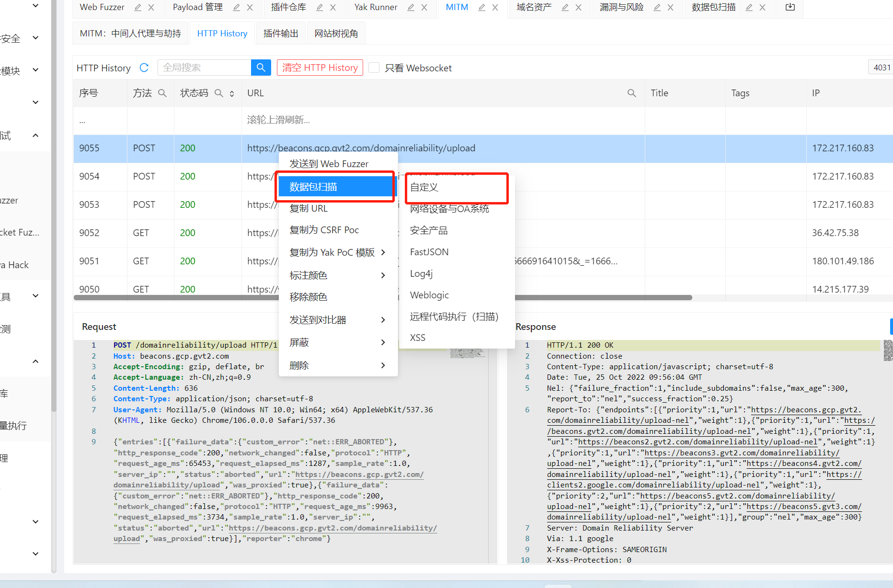This screenshot has height=588, width=893.
Task: Close the 插件仓库 tab
Action: tap(333, 8)
